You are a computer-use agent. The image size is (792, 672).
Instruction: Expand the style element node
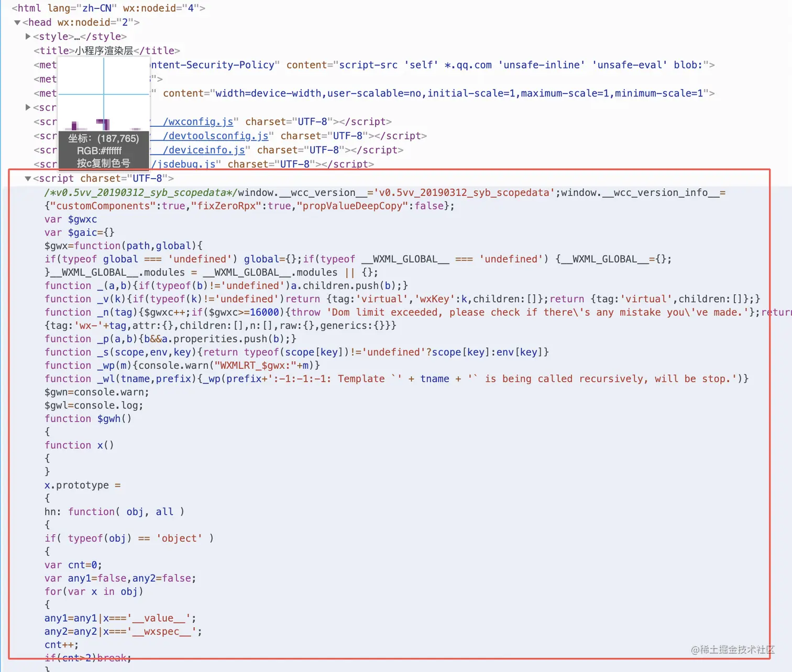[28, 37]
